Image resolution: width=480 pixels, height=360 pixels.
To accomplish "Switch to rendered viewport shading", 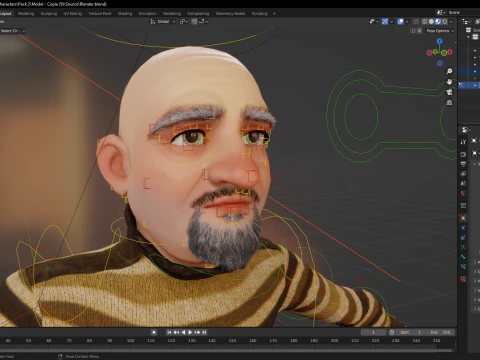I will pos(445,22).
